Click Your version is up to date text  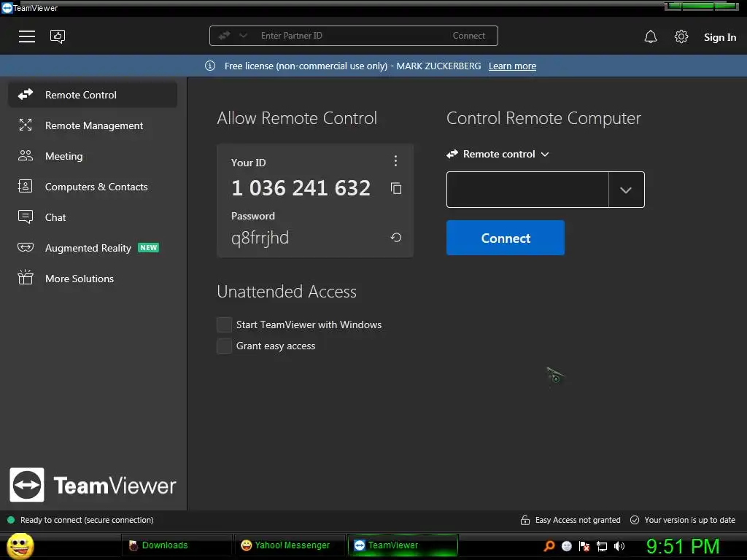click(689, 520)
